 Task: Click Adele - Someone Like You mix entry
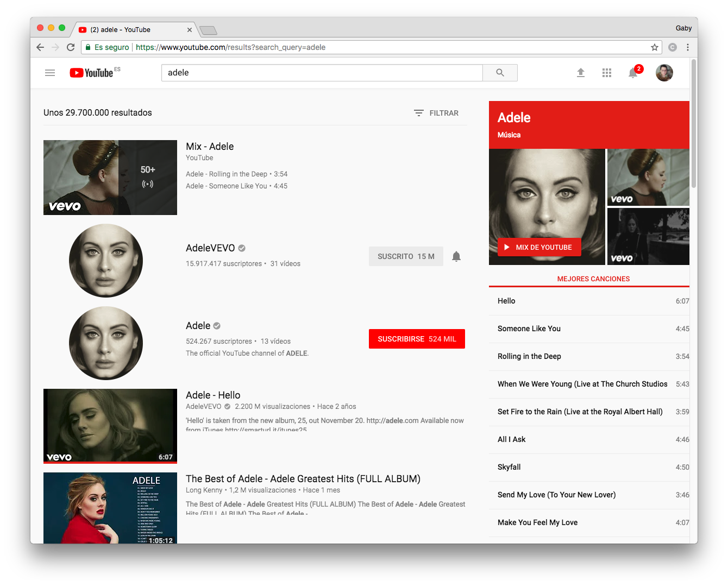(x=236, y=186)
